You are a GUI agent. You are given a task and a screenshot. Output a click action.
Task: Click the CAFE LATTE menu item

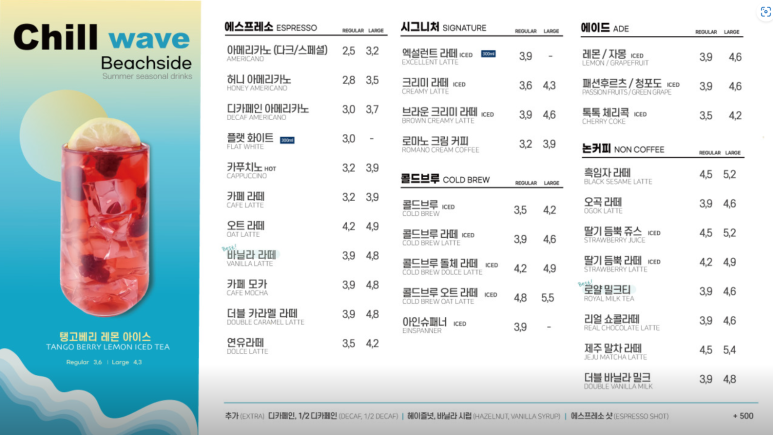tap(246, 199)
